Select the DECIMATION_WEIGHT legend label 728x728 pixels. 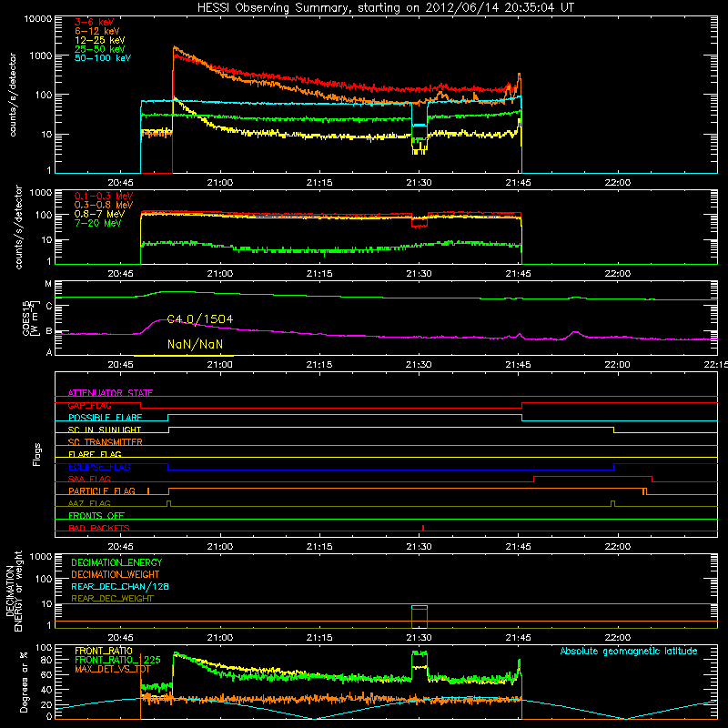pyautogui.click(x=116, y=574)
